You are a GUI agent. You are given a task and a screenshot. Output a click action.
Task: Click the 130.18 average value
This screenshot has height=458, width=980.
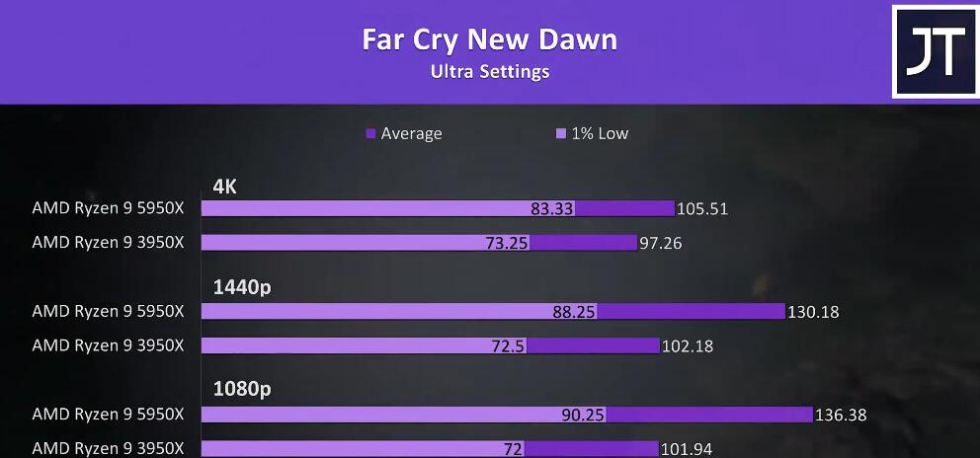[813, 312]
